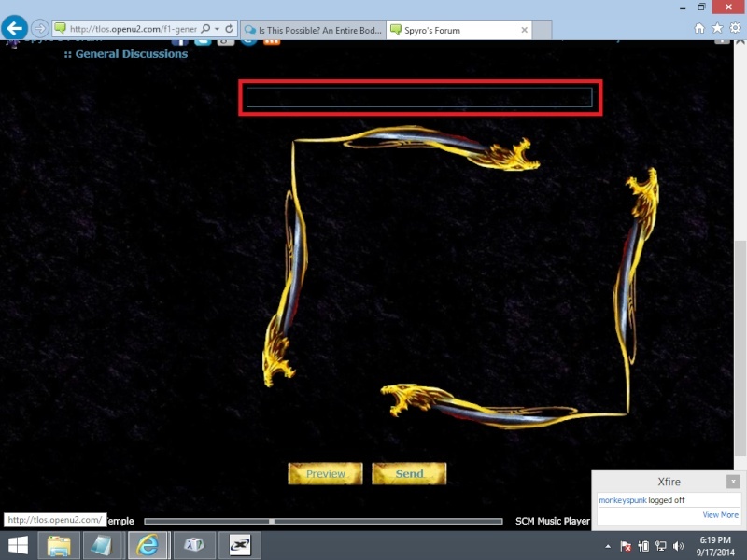Click the Preview button
This screenshot has height=560, width=747.
325,474
